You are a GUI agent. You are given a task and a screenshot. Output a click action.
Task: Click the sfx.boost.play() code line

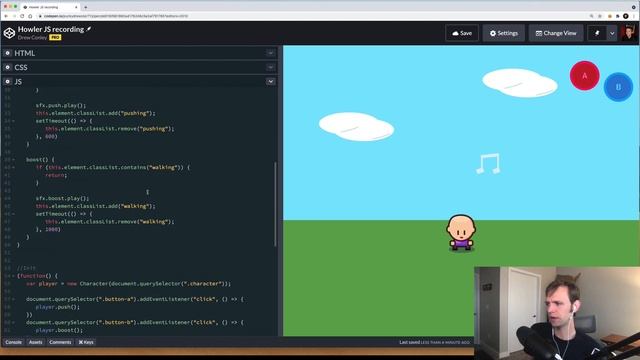62,198
